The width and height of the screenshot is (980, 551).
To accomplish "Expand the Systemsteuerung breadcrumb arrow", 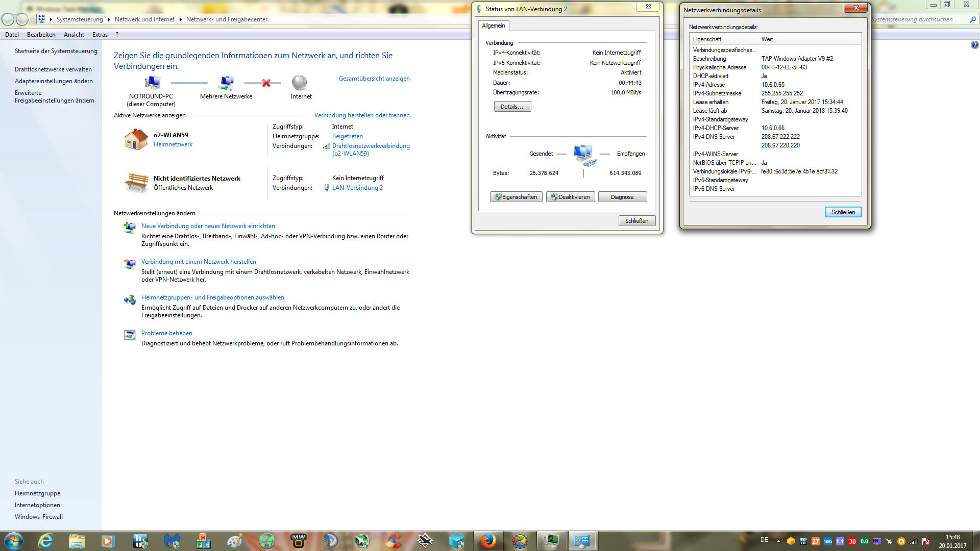I will pyautogui.click(x=109, y=19).
